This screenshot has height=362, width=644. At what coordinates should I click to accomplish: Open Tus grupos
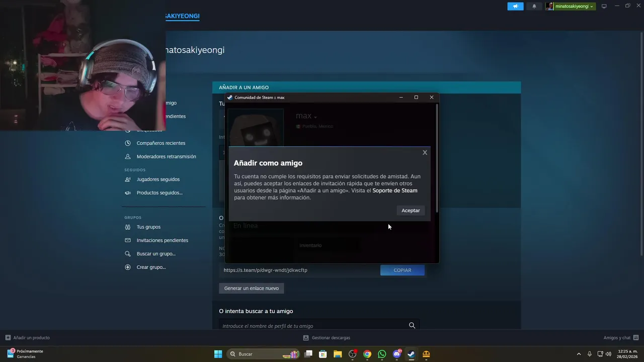[148, 227]
